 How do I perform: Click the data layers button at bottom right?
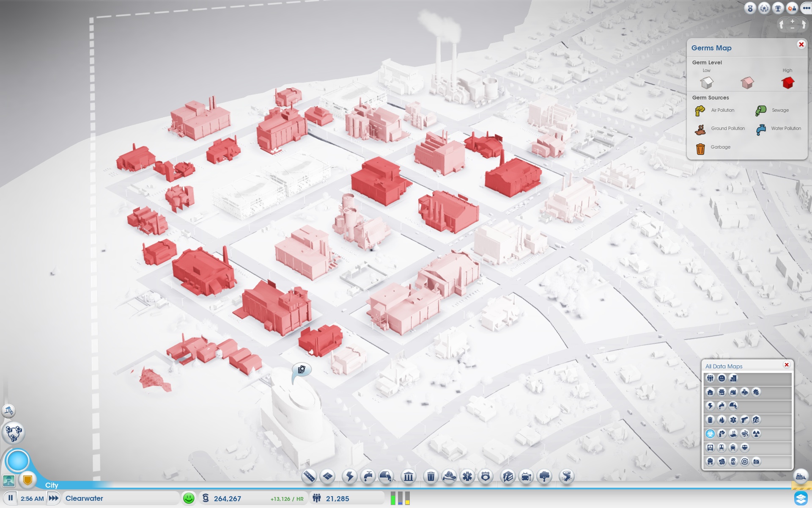[801, 499]
